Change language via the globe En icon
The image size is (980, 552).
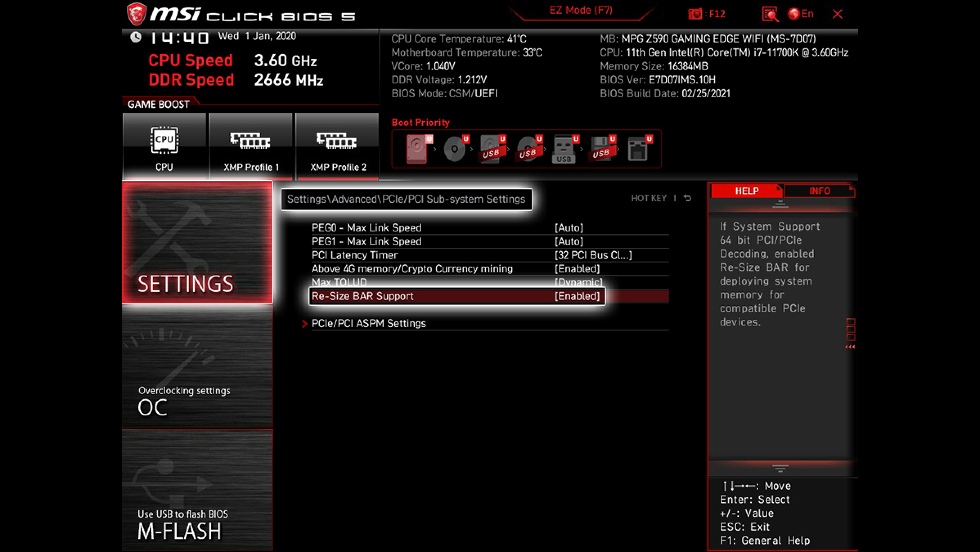click(800, 14)
